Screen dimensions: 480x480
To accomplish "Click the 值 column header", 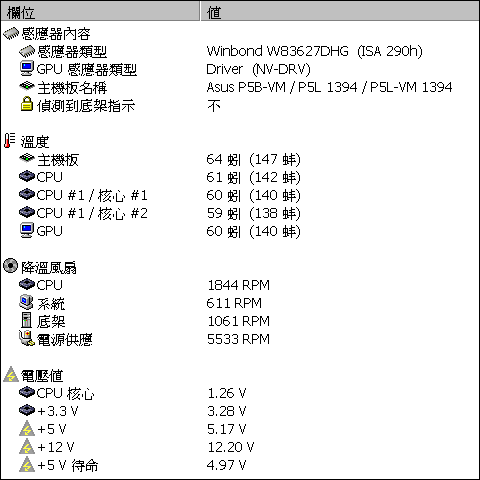I will tap(340, 12).
